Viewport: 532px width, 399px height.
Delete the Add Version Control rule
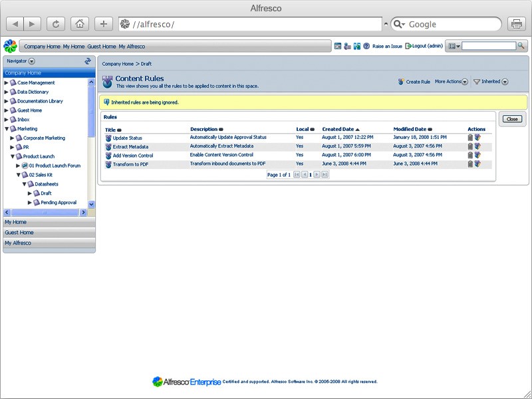tap(470, 154)
